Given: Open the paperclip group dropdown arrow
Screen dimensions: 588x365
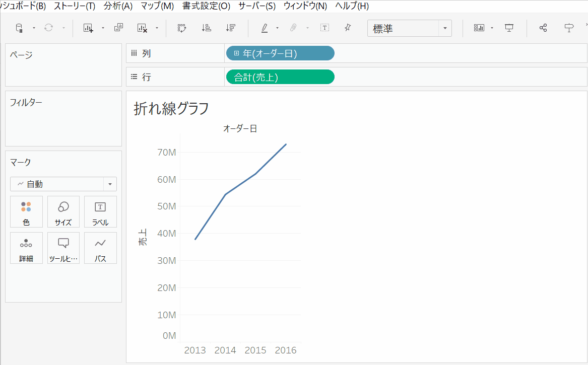Looking at the screenshot, I should (x=307, y=28).
